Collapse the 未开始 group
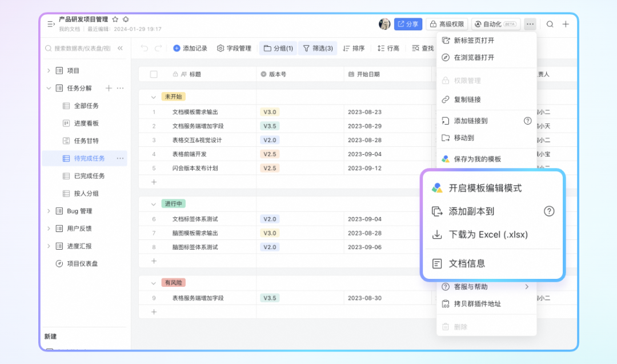 [154, 97]
